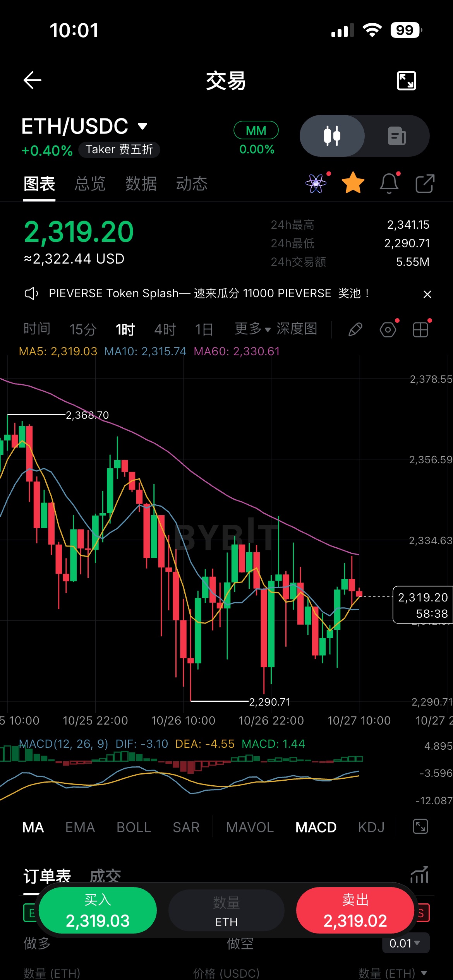Screen dimensions: 453x980
Task: Open chart layout grid icon
Action: tap(420, 330)
